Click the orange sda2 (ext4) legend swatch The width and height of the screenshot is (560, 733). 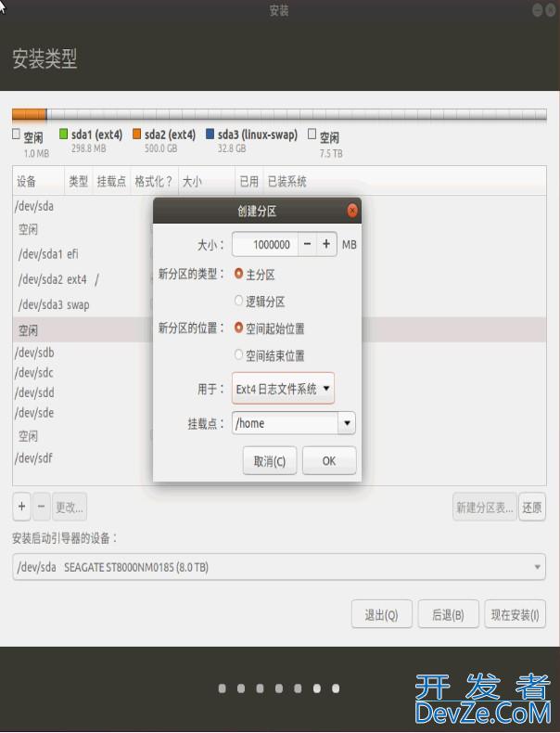pyautogui.click(x=137, y=135)
